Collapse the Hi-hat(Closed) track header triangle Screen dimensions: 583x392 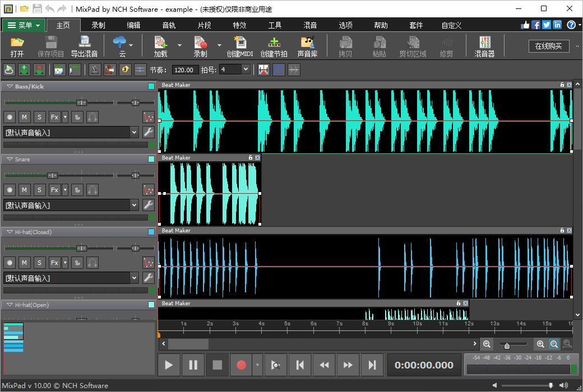pyautogui.click(x=10, y=232)
